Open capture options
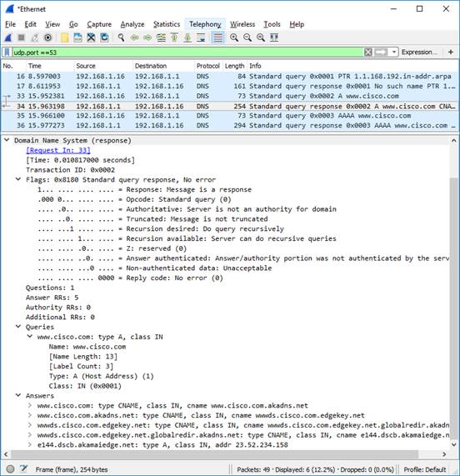This screenshot has width=460, height=476. (48, 38)
